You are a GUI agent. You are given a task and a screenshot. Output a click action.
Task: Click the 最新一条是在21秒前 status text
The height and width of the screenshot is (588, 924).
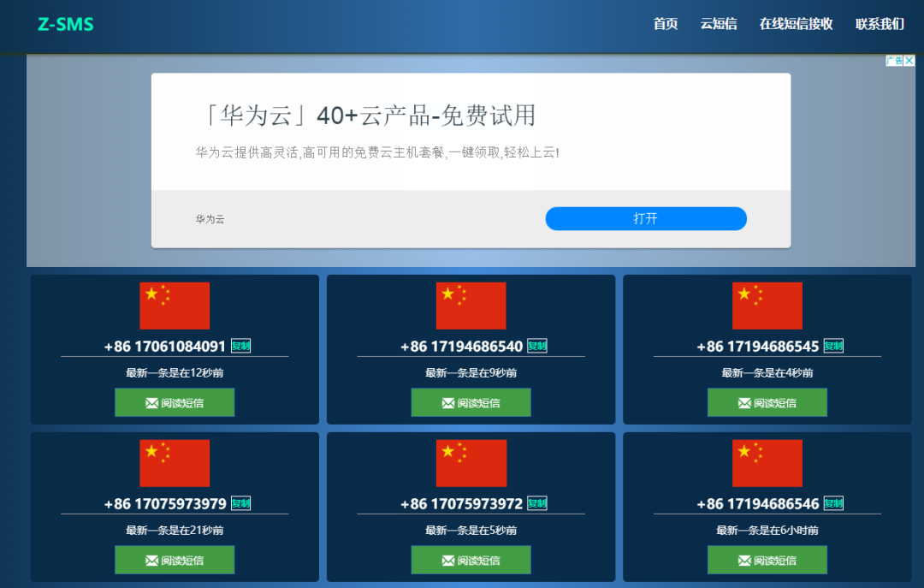[175, 530]
